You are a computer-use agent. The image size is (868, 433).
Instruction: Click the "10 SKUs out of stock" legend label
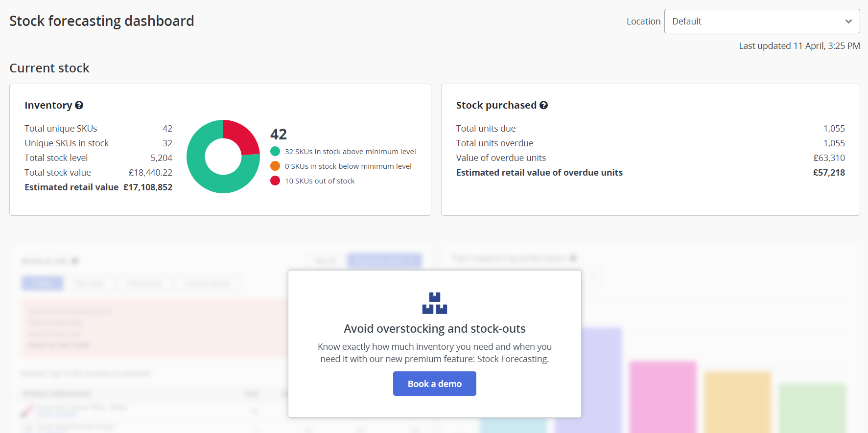[320, 181]
